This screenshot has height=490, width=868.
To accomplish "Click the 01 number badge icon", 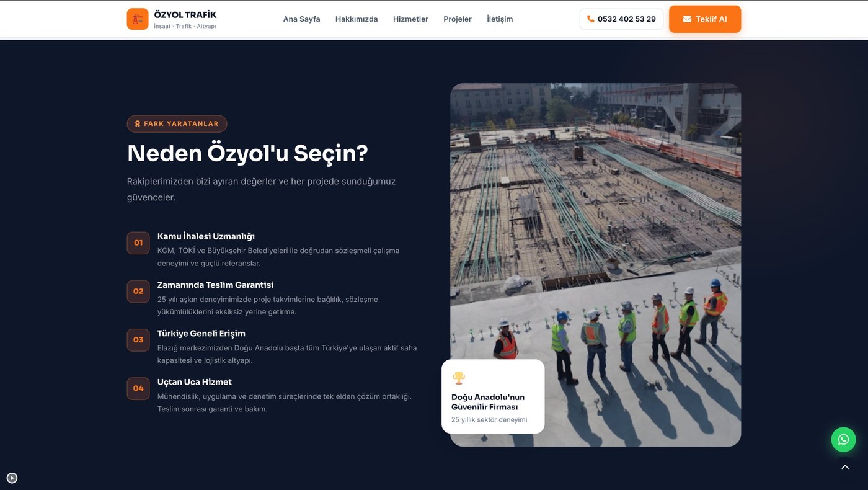I will click(138, 243).
